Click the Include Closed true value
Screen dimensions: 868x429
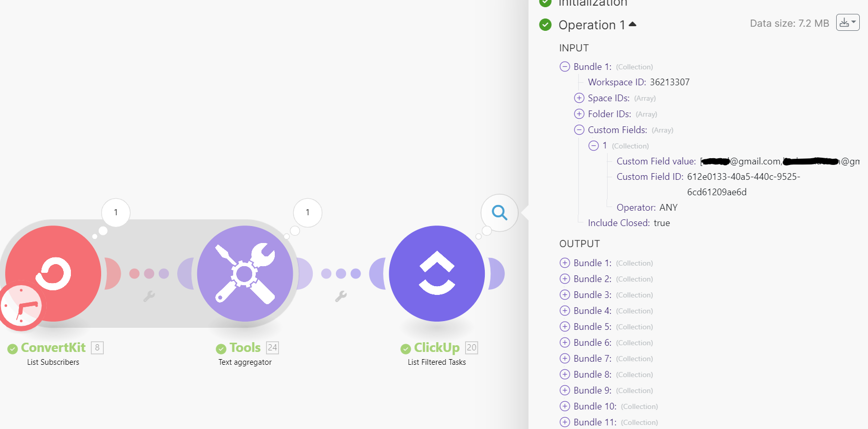tap(662, 223)
